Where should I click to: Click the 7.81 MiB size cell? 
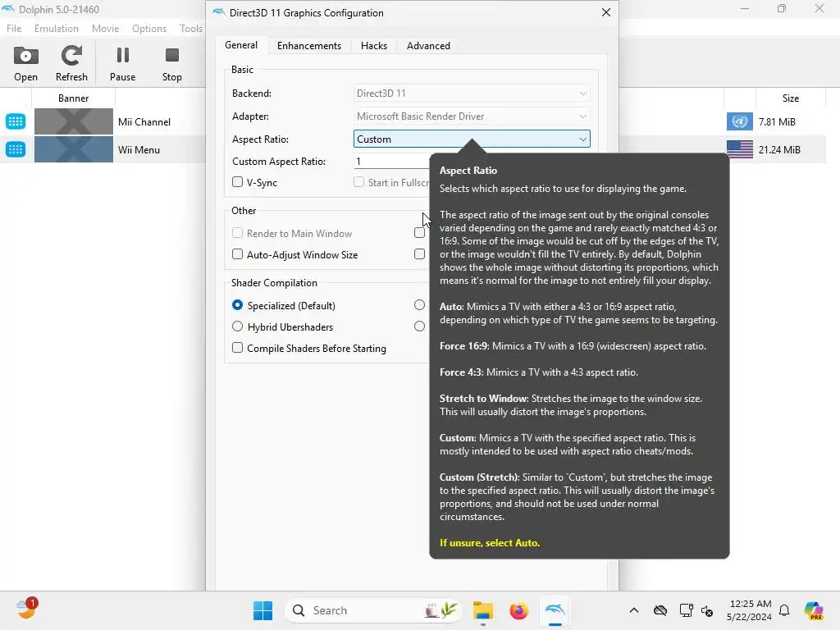point(777,121)
